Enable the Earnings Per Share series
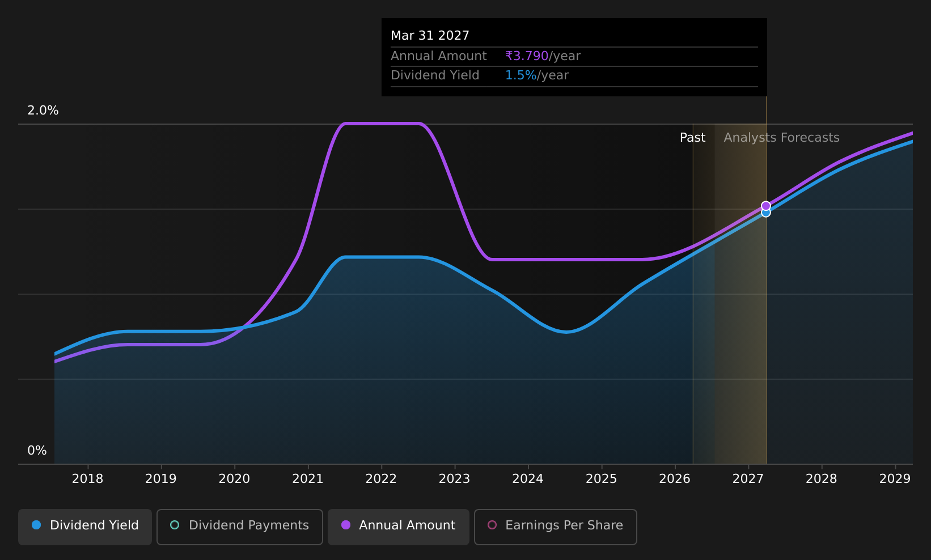 (x=556, y=527)
